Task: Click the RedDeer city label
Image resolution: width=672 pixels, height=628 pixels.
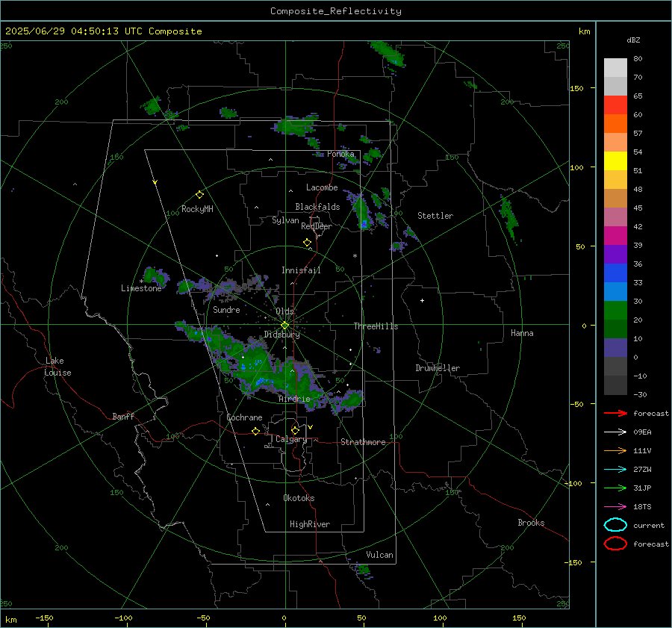Action: 317,226
